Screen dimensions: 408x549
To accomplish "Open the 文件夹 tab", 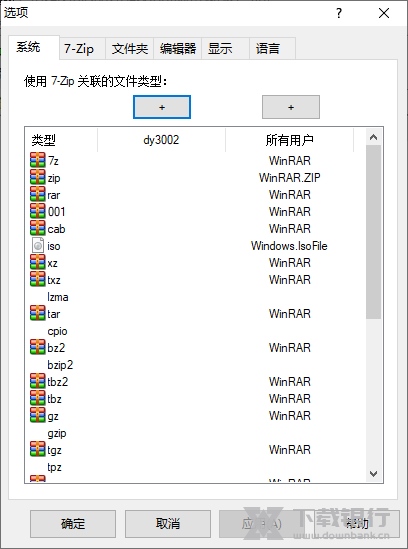I will (130, 49).
